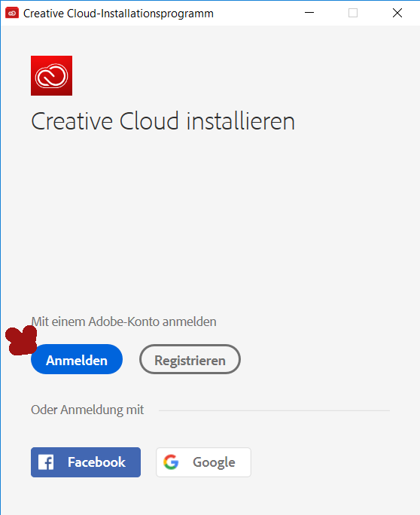Click 'Mit einem Adobe-Konto anmelden' text
The width and height of the screenshot is (420, 515).
(x=123, y=321)
